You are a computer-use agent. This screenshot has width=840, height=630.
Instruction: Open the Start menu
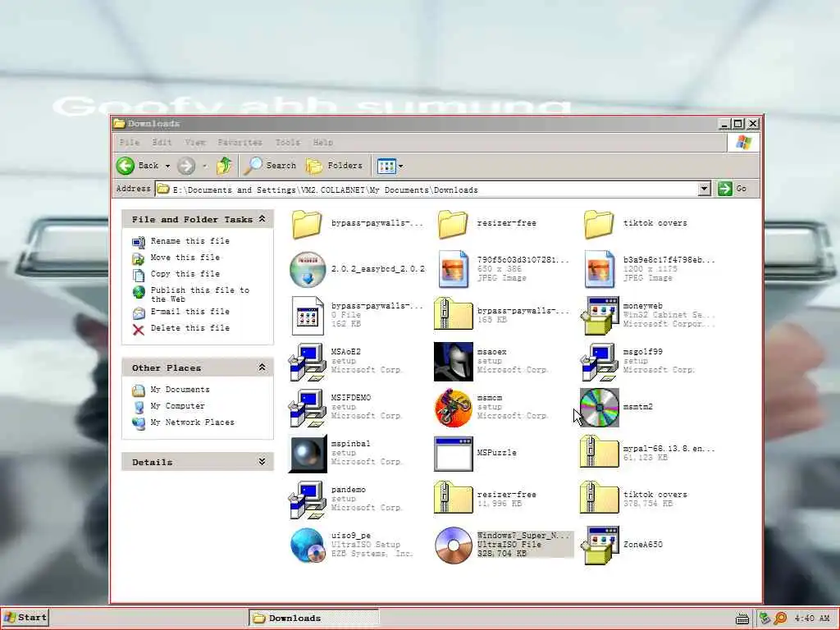[x=25, y=618]
